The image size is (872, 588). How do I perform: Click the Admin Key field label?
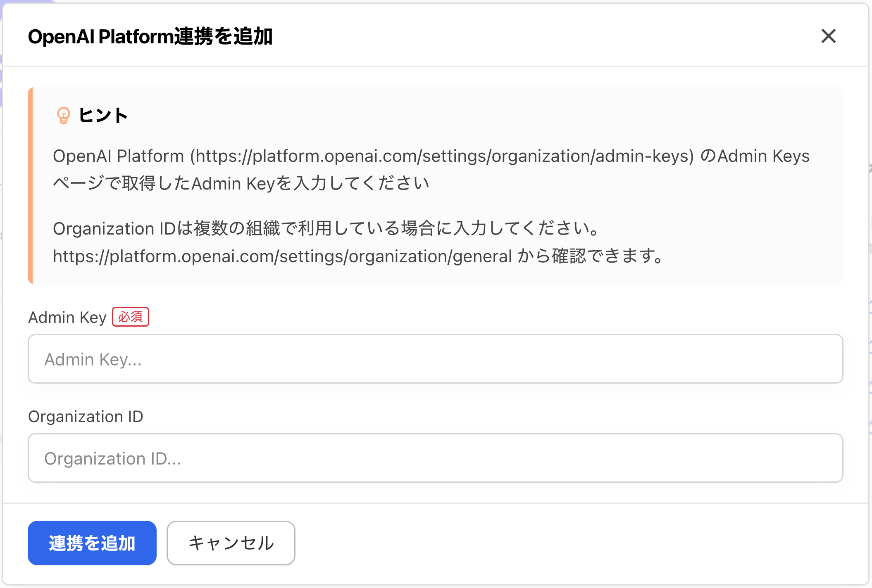point(67,318)
